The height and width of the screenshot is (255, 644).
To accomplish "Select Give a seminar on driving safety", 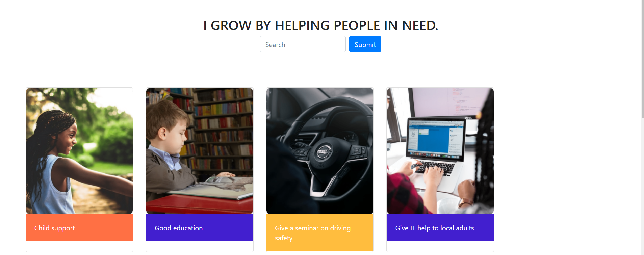I will click(x=313, y=233).
